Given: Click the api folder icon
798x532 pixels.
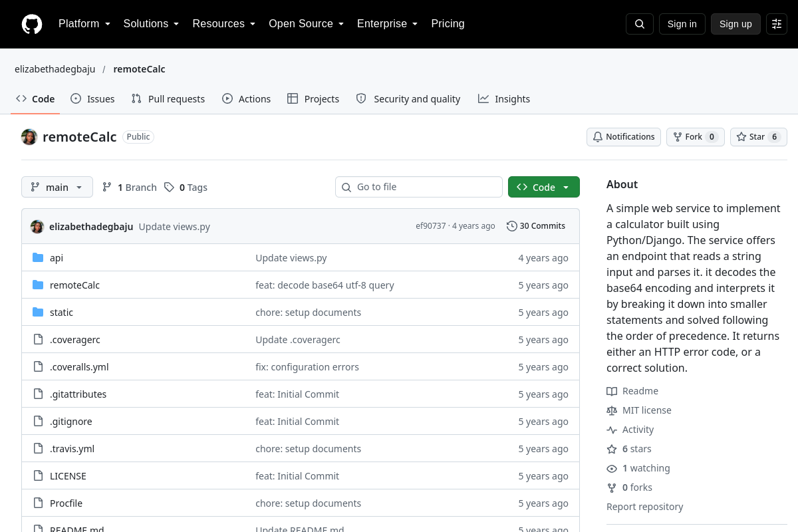Looking at the screenshot, I should [38, 258].
